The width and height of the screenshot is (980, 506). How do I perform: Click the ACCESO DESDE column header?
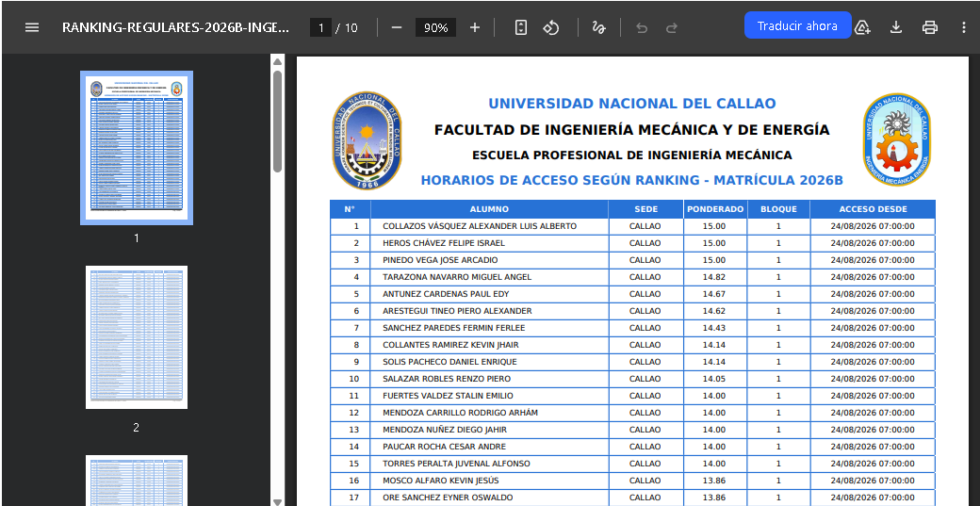point(873,209)
